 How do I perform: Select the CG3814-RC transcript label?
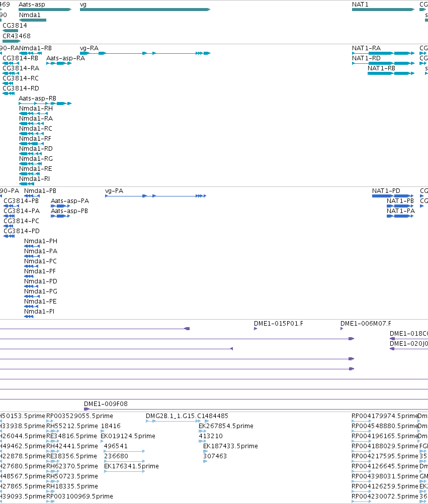[21, 78]
